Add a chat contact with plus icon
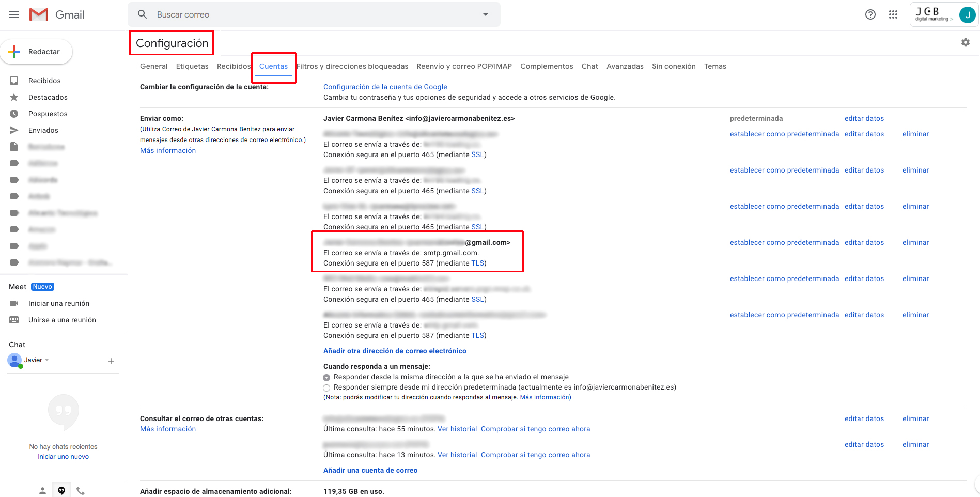The image size is (980, 497). 111,361
